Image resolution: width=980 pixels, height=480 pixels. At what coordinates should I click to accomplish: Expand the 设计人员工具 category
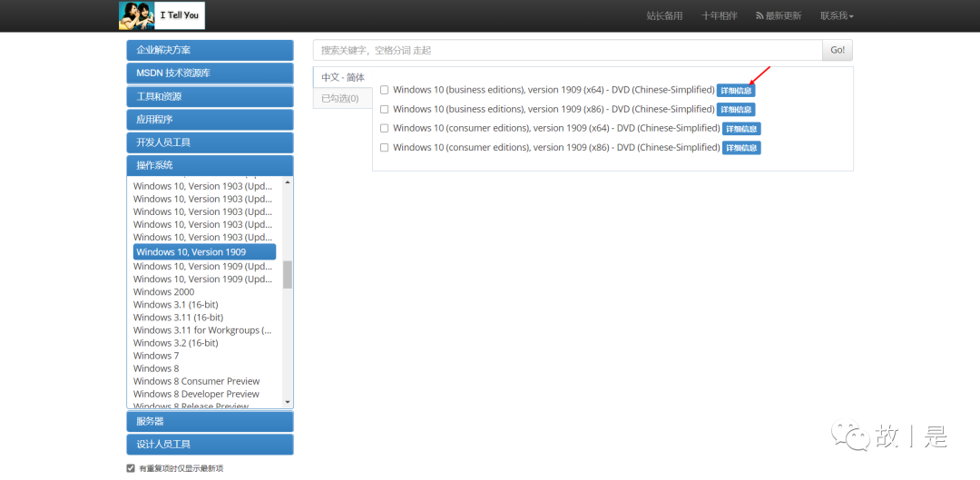pos(210,445)
